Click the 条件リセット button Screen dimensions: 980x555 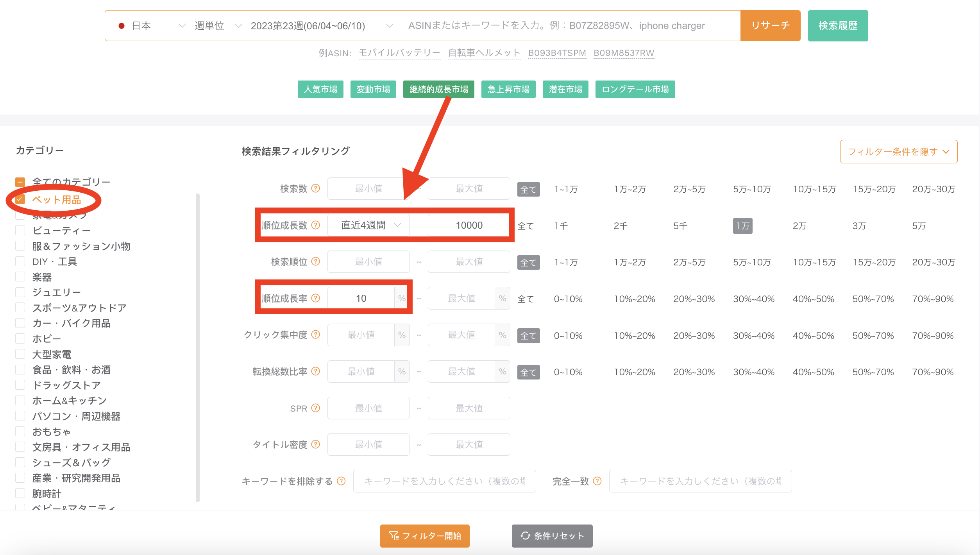(552, 536)
